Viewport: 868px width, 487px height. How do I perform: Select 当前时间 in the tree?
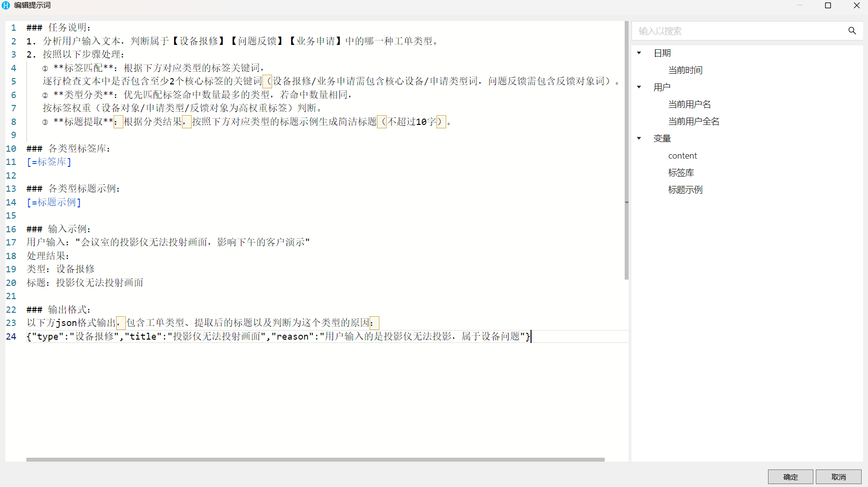click(685, 70)
